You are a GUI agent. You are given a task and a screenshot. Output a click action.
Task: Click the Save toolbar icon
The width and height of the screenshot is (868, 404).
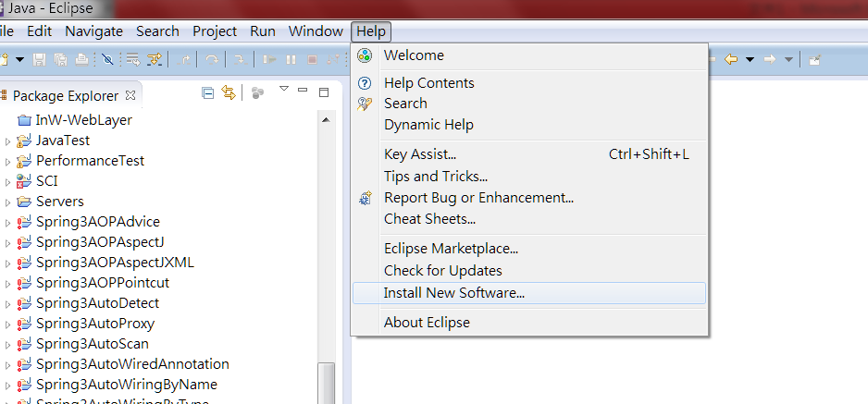pos(39,60)
